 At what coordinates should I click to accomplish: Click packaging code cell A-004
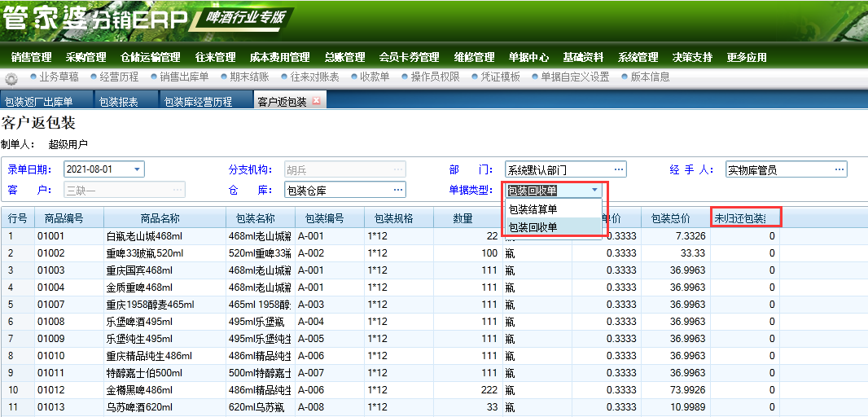click(330, 323)
